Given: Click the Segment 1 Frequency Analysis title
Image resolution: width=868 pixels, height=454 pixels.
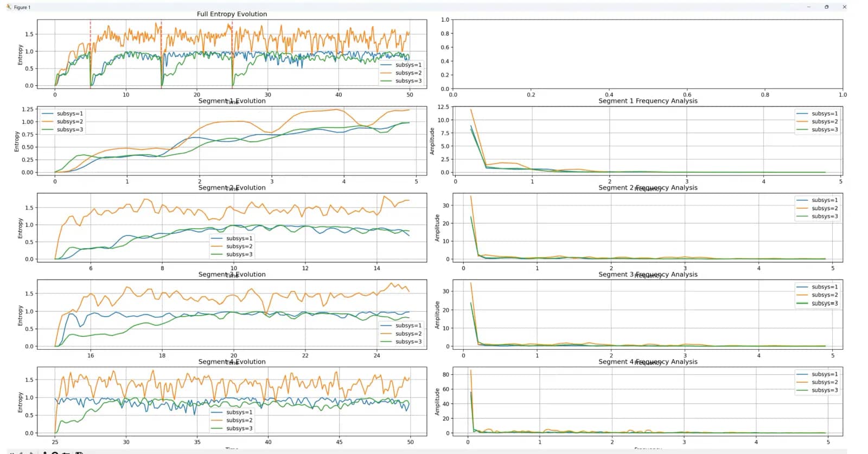Looking at the screenshot, I should pos(648,101).
